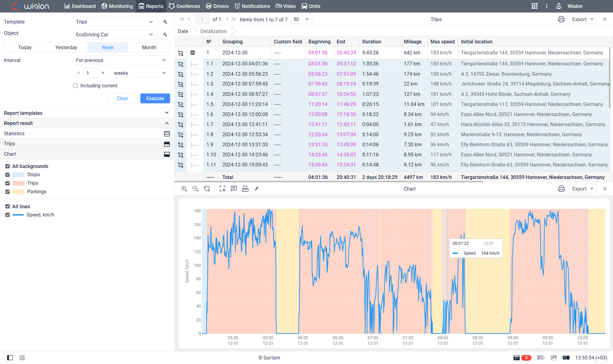This screenshot has width=613, height=364.
Task: Reset the chart zoom level
Action: pyautogui.click(x=207, y=189)
